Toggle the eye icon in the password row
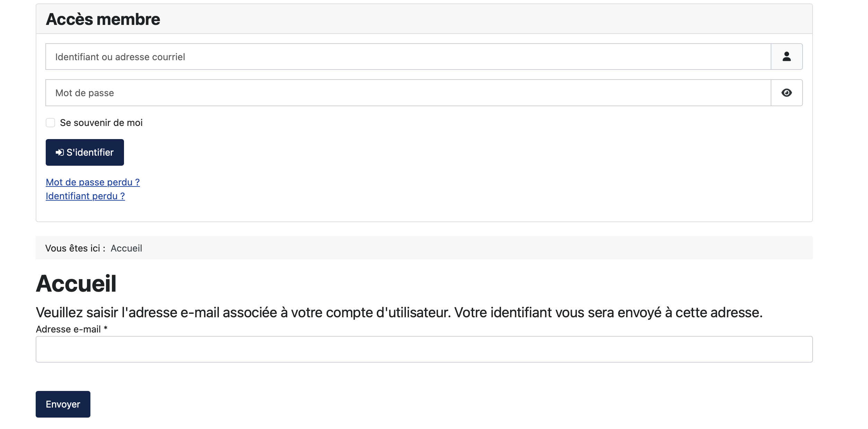The width and height of the screenshot is (868, 429). pos(787,92)
